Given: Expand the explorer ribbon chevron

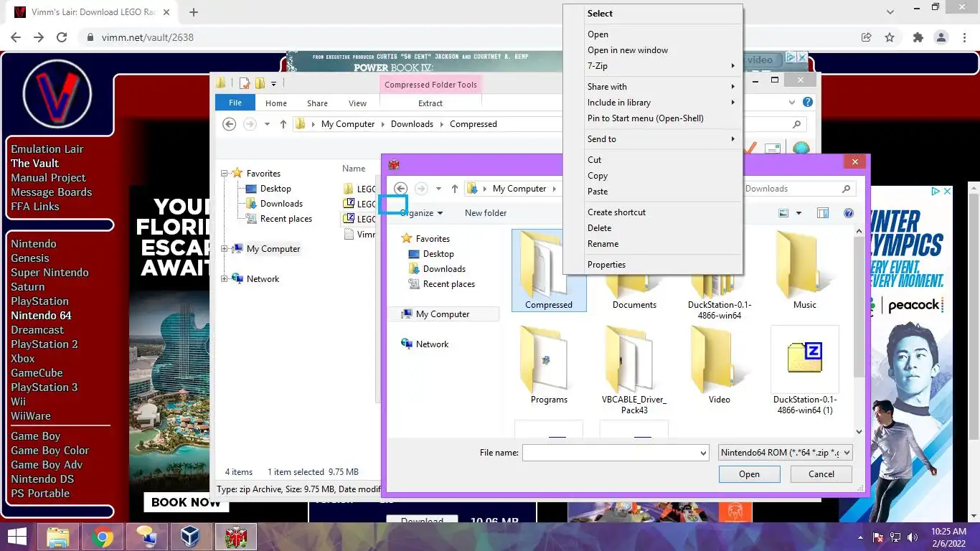Looking at the screenshot, I should [x=791, y=103].
